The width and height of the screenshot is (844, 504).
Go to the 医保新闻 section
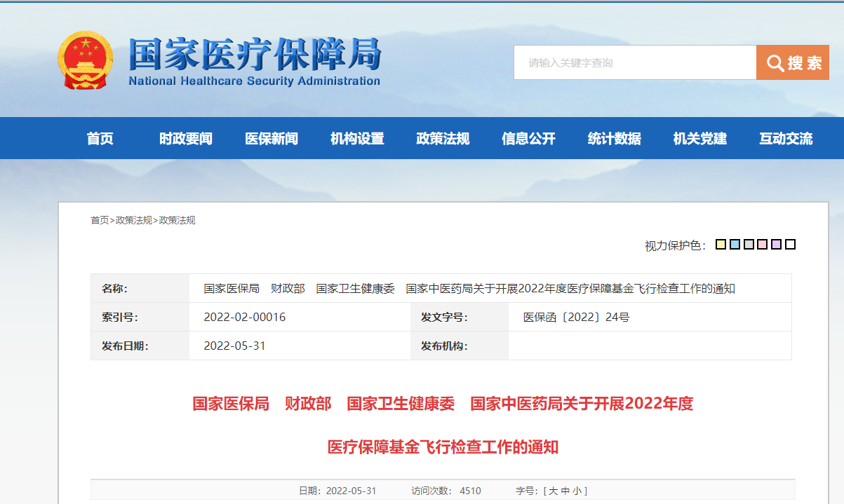[272, 139]
